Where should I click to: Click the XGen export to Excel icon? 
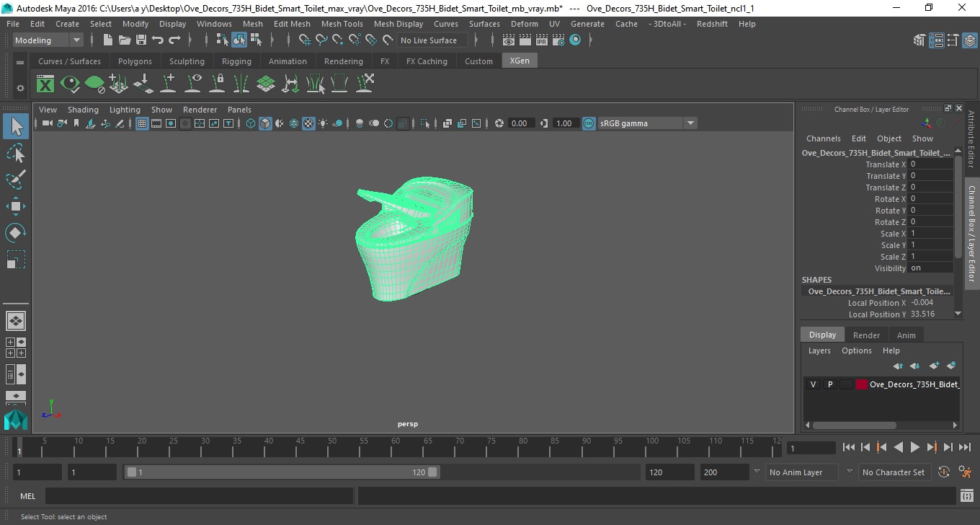point(45,84)
